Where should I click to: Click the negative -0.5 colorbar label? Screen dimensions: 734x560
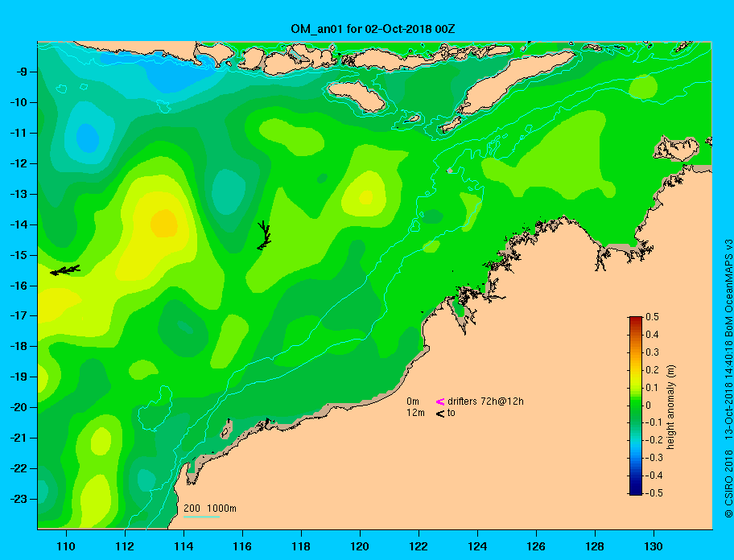654,493
